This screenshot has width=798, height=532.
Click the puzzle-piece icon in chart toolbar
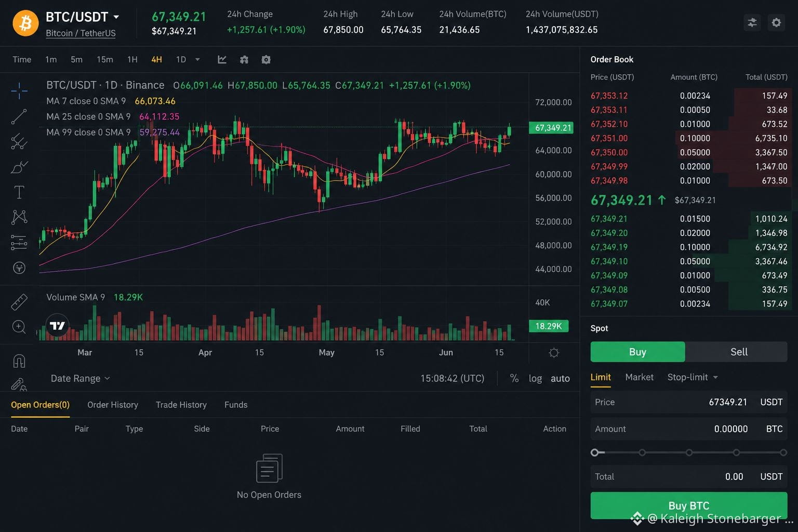pos(244,60)
